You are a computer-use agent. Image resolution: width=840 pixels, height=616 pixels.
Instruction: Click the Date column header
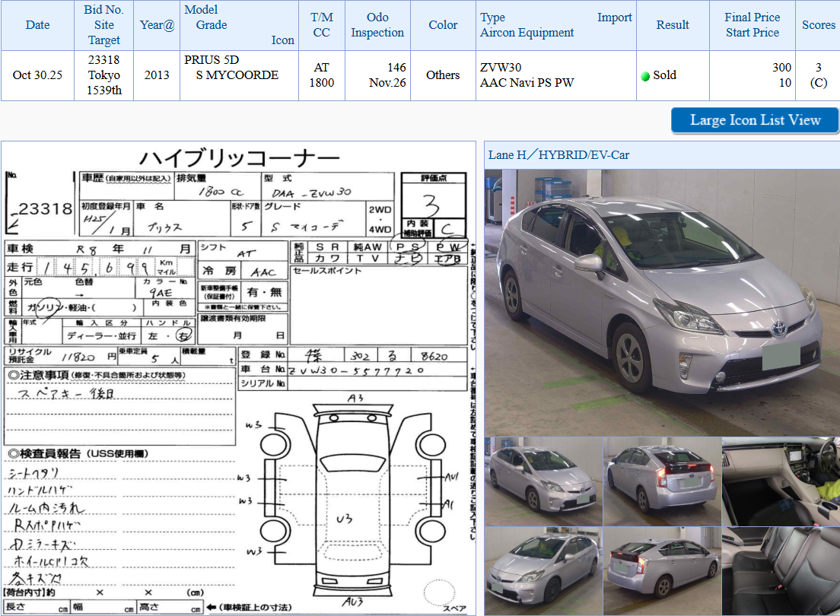point(37,25)
